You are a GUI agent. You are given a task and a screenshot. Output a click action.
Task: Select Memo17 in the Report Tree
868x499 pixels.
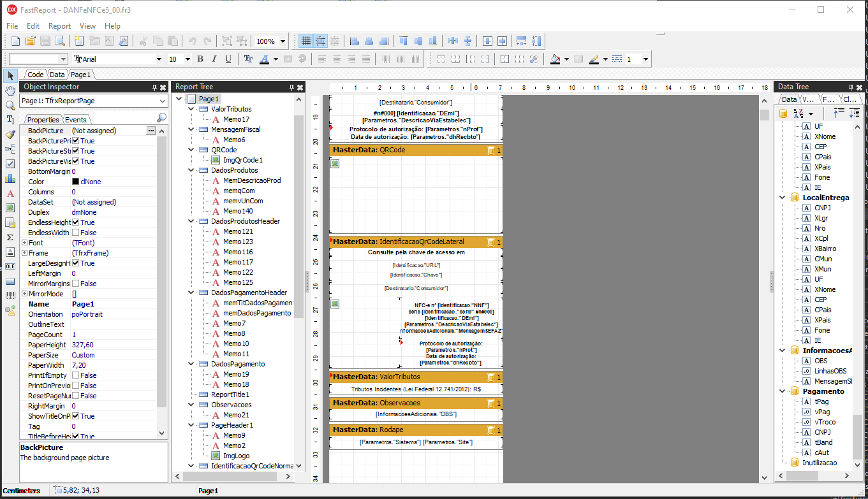tap(237, 119)
